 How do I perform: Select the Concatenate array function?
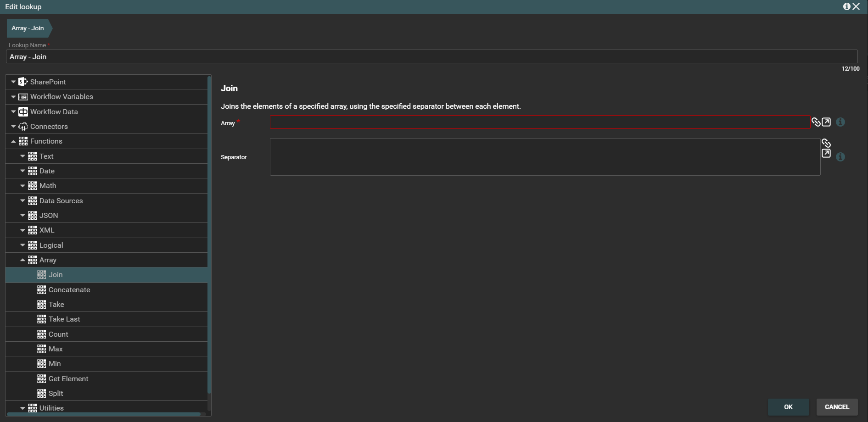tap(69, 290)
